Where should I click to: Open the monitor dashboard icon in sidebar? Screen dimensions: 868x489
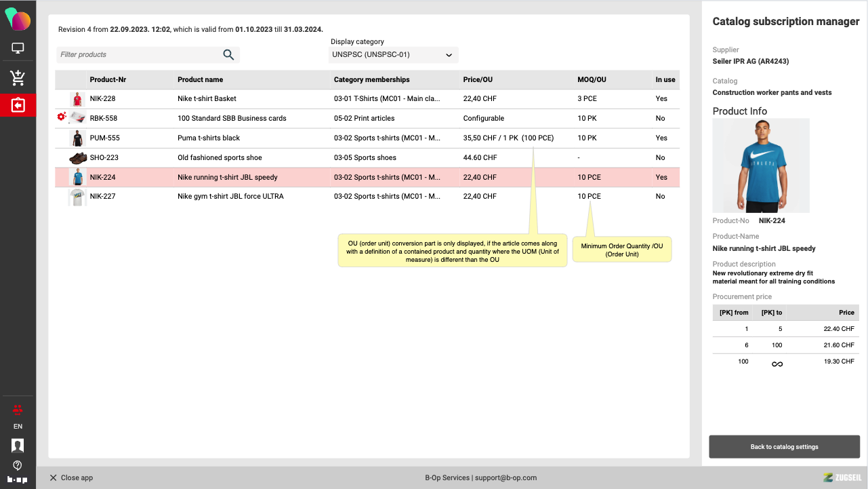18,48
